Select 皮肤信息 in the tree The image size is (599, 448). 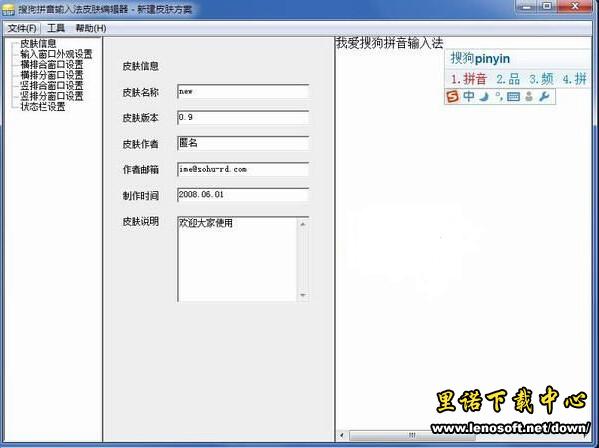(x=38, y=43)
